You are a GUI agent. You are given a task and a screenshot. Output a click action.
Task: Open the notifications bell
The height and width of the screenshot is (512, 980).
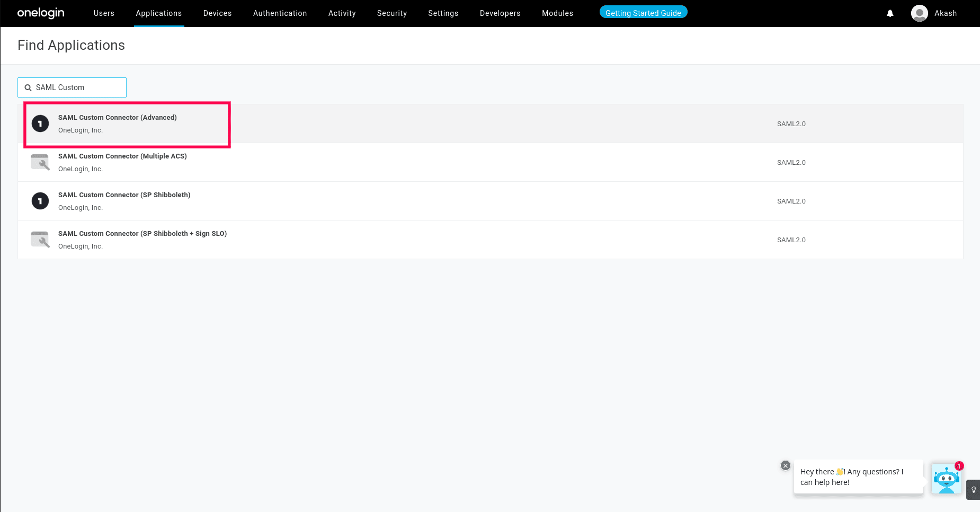(890, 13)
